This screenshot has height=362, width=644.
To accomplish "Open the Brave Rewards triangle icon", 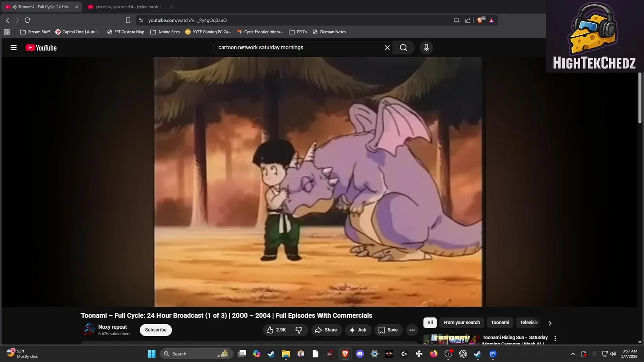I will click(x=491, y=20).
